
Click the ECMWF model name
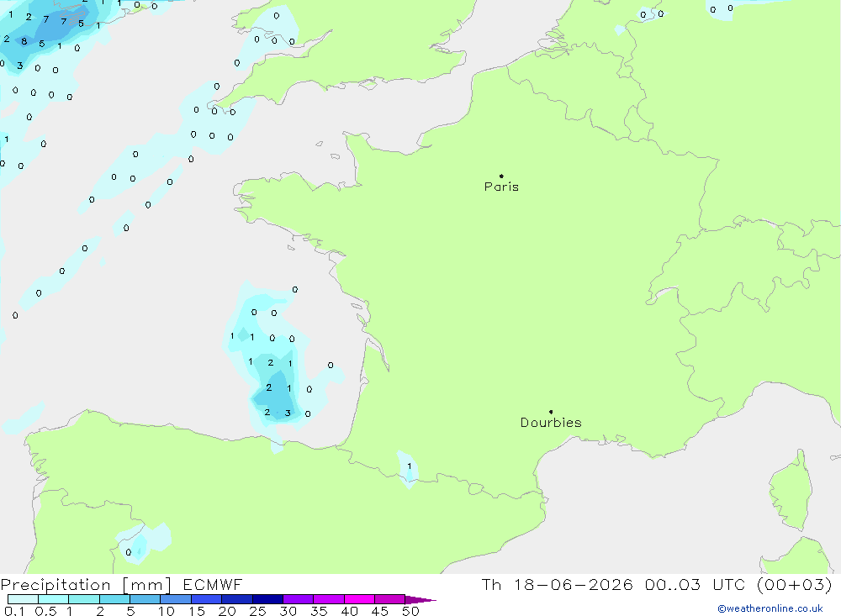click(x=213, y=584)
